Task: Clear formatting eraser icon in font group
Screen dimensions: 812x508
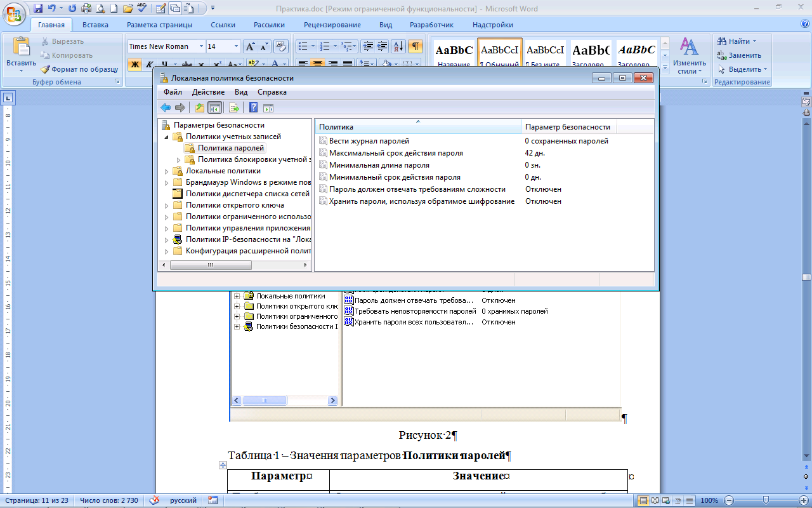Action: (281, 46)
